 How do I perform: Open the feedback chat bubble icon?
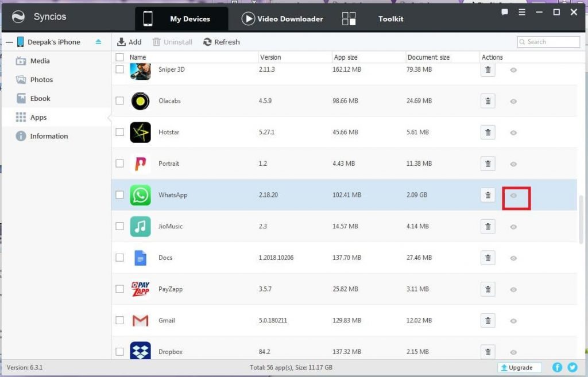[x=504, y=12]
